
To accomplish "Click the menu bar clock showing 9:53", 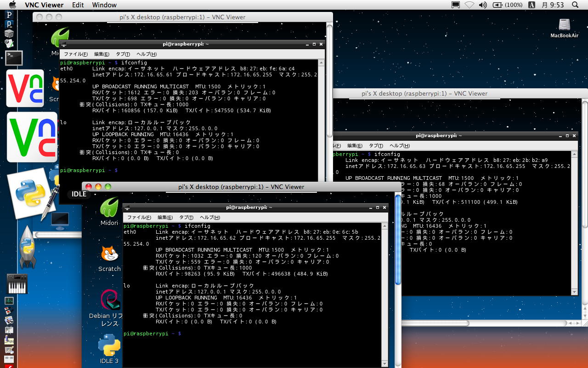I will (x=552, y=5).
